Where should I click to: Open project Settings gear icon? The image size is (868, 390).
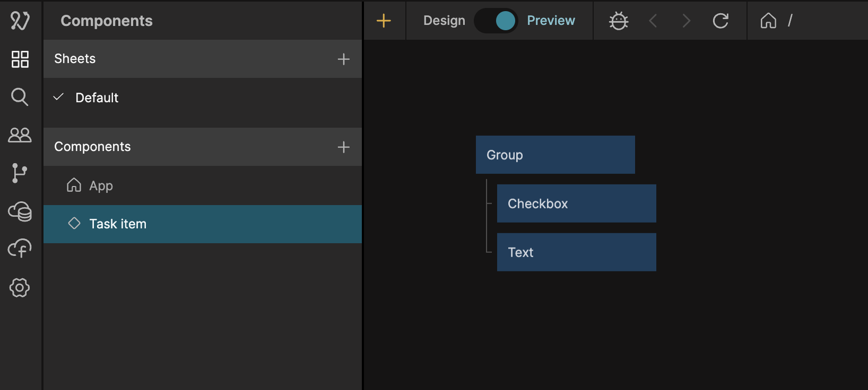[x=20, y=288]
